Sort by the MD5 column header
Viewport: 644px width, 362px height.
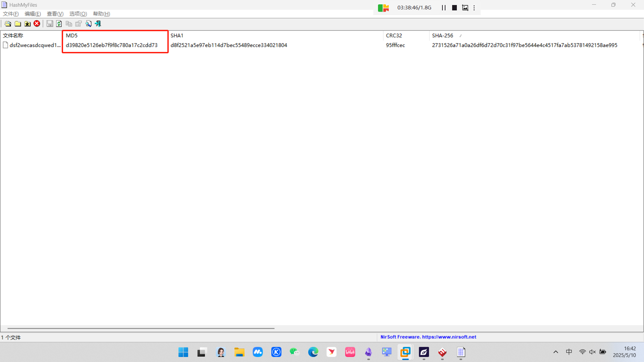(72, 36)
